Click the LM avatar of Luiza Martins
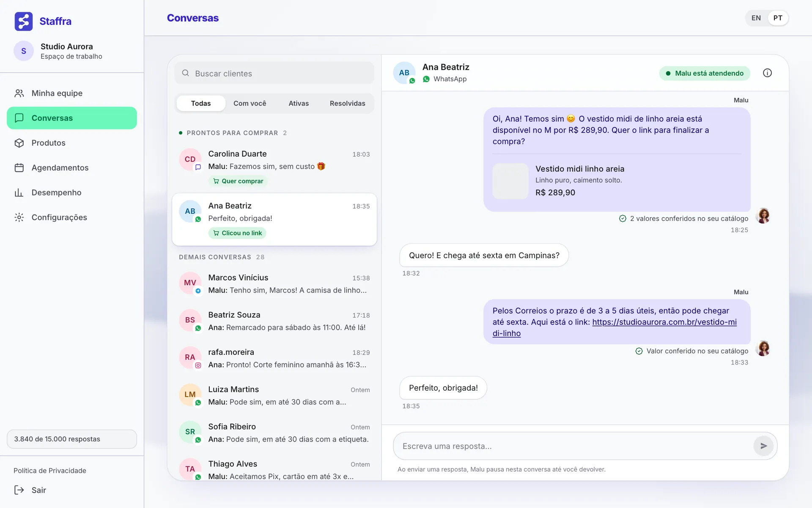This screenshot has height=508, width=812. (190, 395)
